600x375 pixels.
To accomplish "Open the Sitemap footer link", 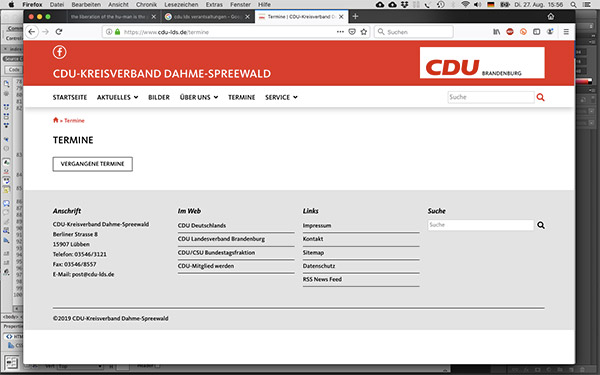I will click(x=313, y=253).
